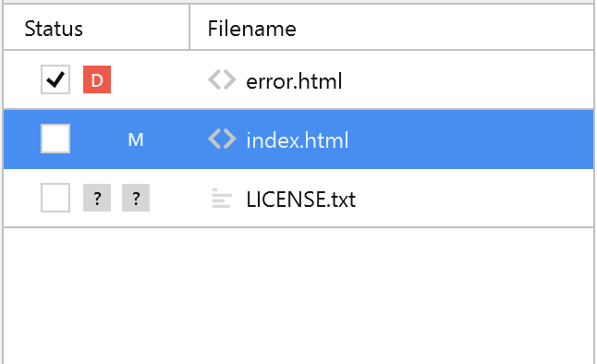The image size is (597, 364).
Task: Click the M modified badge on index.html
Action: pyautogui.click(x=136, y=140)
